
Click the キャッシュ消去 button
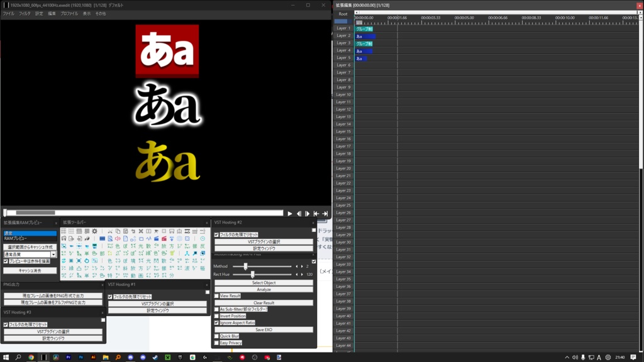[x=30, y=270]
